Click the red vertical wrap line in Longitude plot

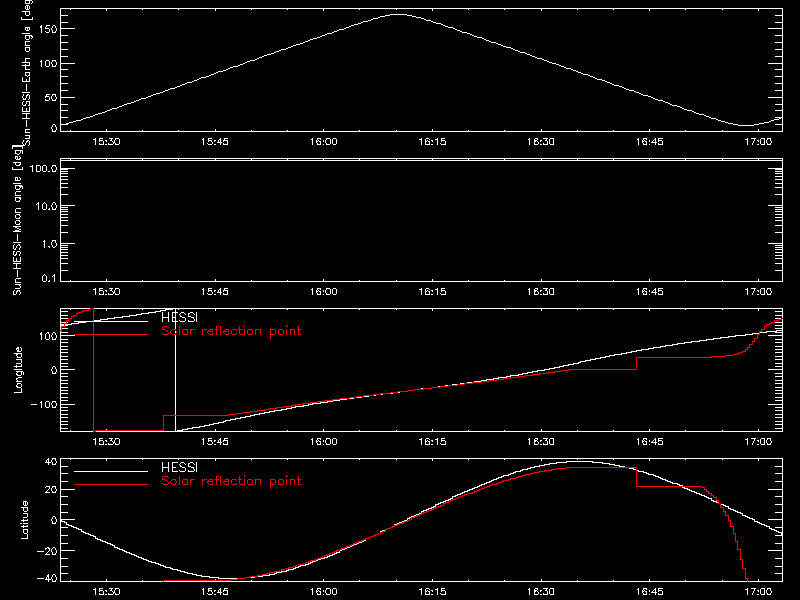point(93,370)
